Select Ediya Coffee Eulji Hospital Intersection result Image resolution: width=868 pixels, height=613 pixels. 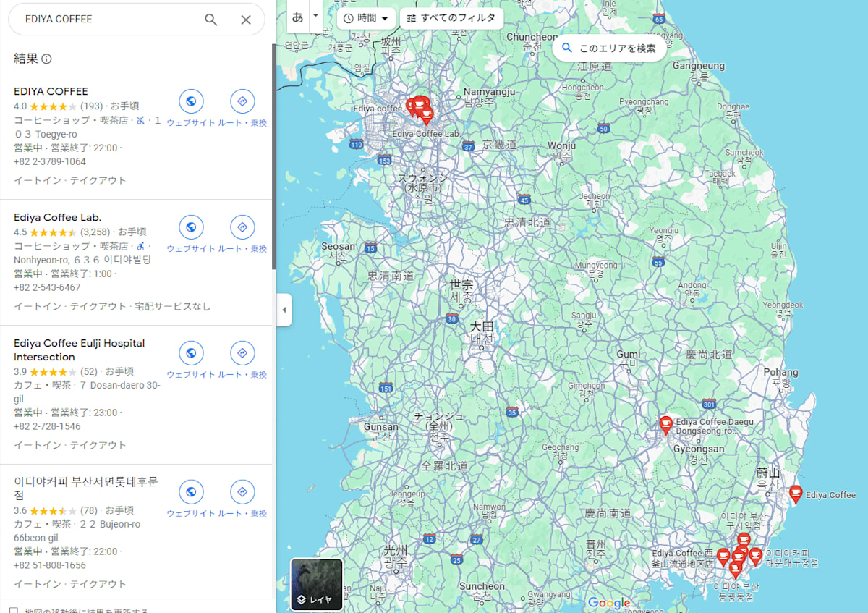point(79,350)
